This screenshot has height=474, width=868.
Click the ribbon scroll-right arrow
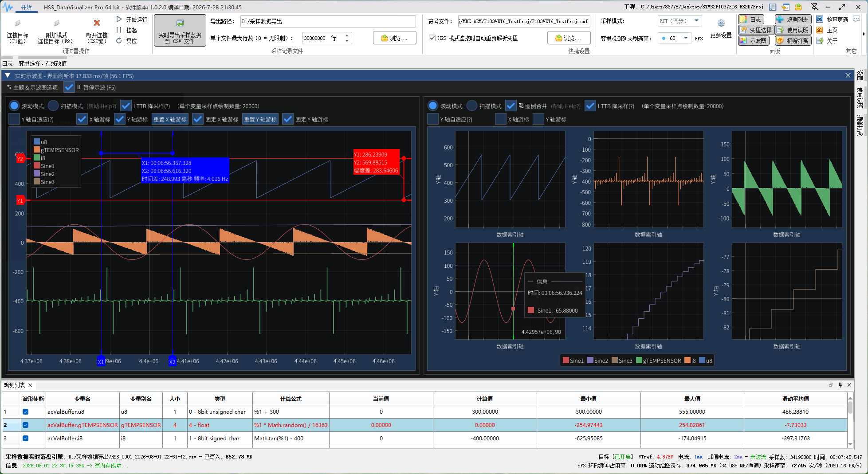click(863, 34)
